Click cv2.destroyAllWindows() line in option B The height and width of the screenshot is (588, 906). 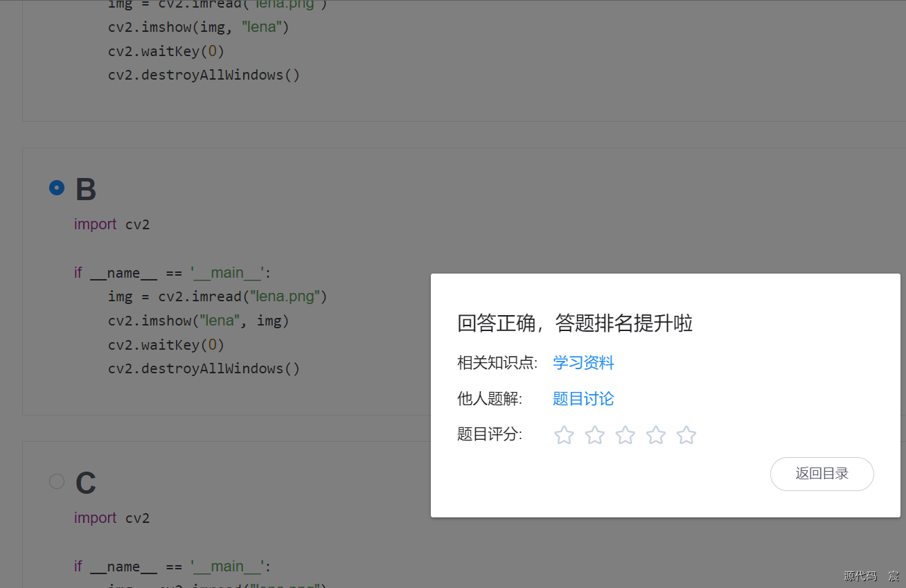[204, 368]
